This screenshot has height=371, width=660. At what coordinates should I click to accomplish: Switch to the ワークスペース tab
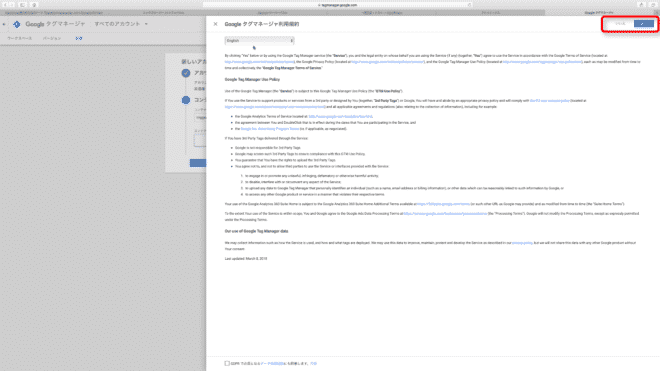tap(19, 38)
